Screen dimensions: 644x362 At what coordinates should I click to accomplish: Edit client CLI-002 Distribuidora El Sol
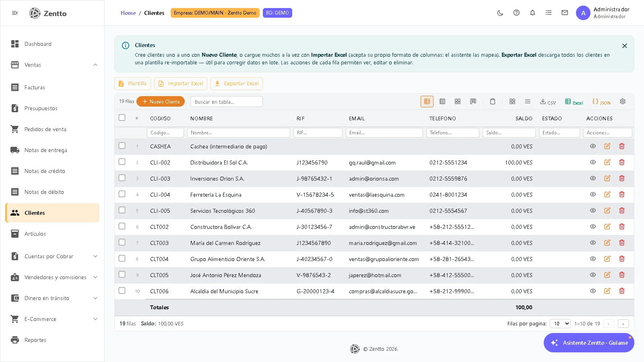[x=607, y=162]
